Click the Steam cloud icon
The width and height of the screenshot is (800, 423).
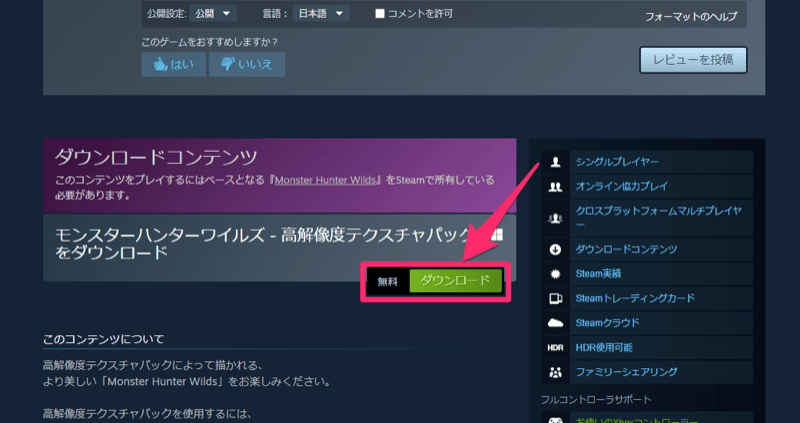coord(555,323)
